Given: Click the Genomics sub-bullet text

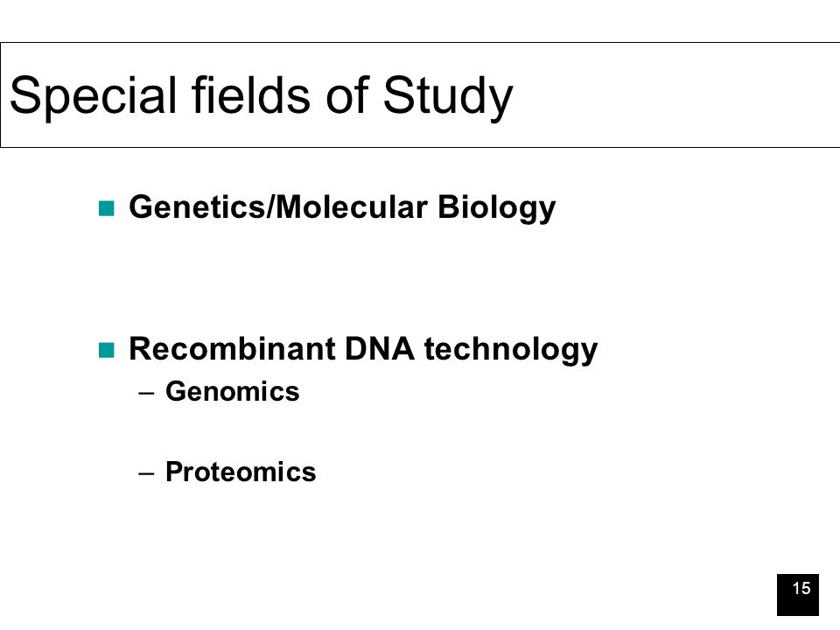Looking at the screenshot, I should click(x=233, y=392).
